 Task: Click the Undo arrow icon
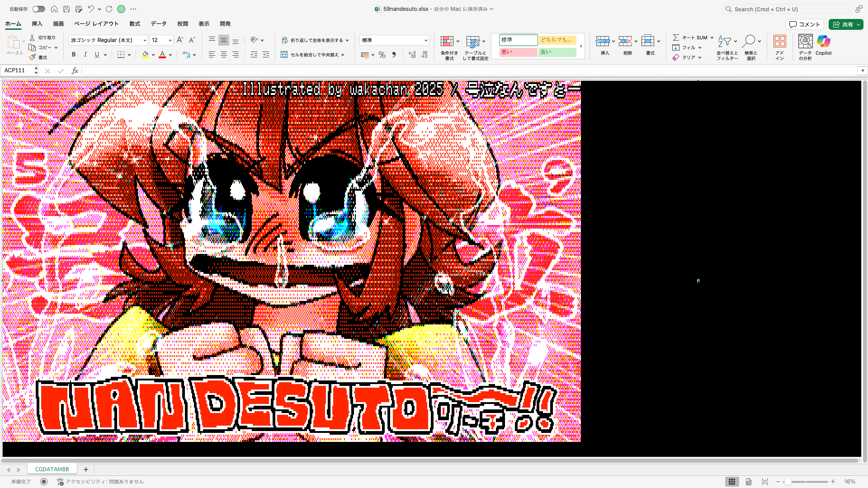[91, 9]
